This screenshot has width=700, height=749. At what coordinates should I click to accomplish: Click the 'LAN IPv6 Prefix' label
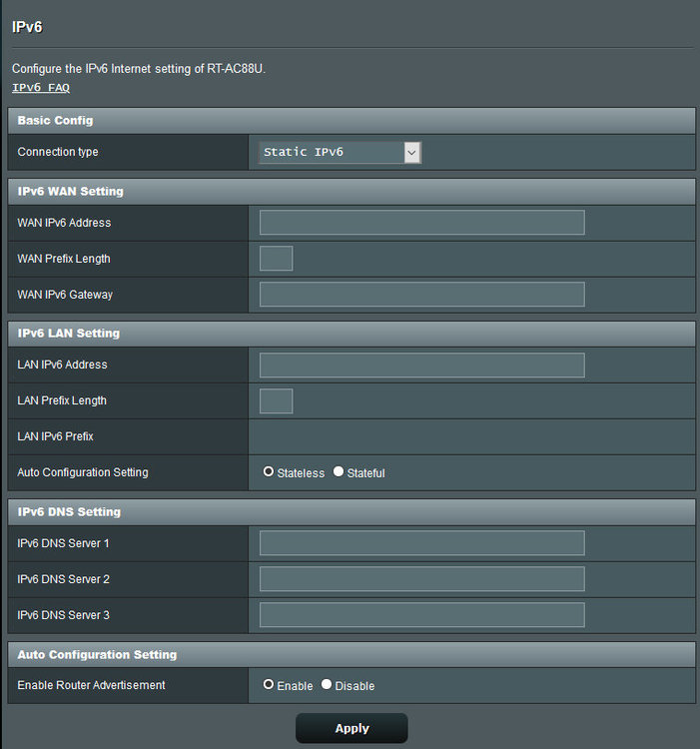pyautogui.click(x=55, y=436)
